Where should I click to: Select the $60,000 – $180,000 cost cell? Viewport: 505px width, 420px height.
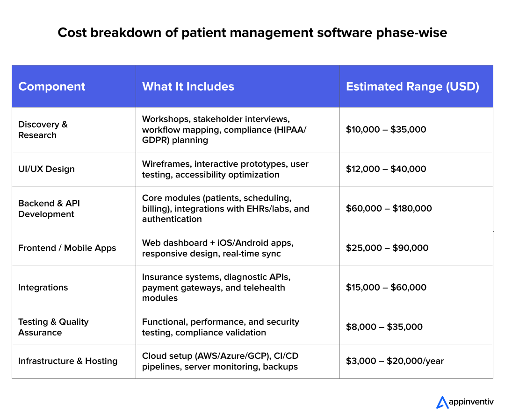point(389,208)
